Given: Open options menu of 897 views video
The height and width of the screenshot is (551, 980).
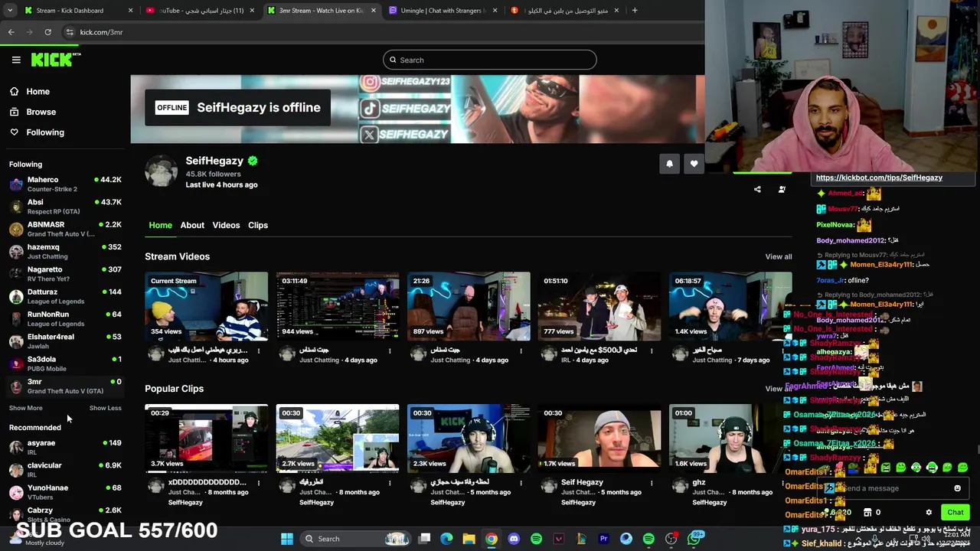Looking at the screenshot, I should [x=521, y=351].
